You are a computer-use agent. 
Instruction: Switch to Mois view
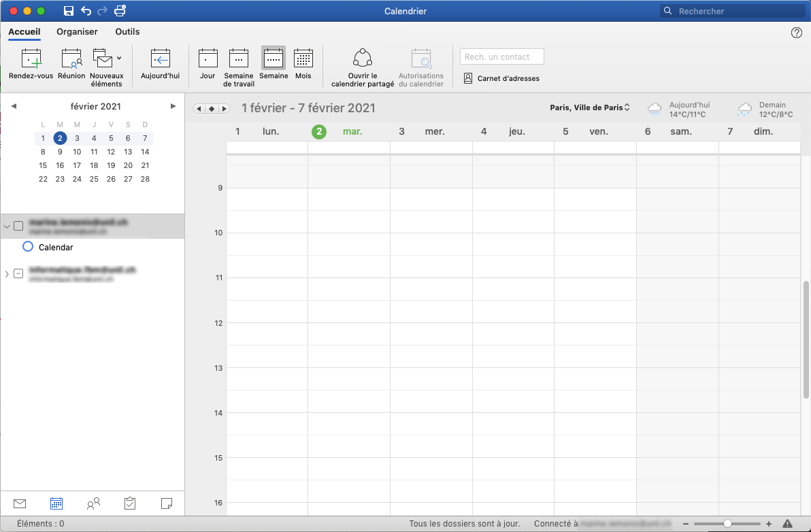point(303,65)
